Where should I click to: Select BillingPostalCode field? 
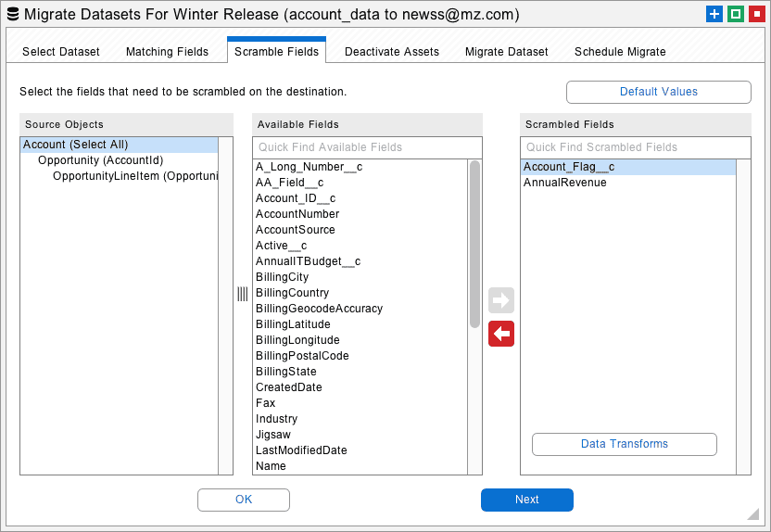pos(360,356)
